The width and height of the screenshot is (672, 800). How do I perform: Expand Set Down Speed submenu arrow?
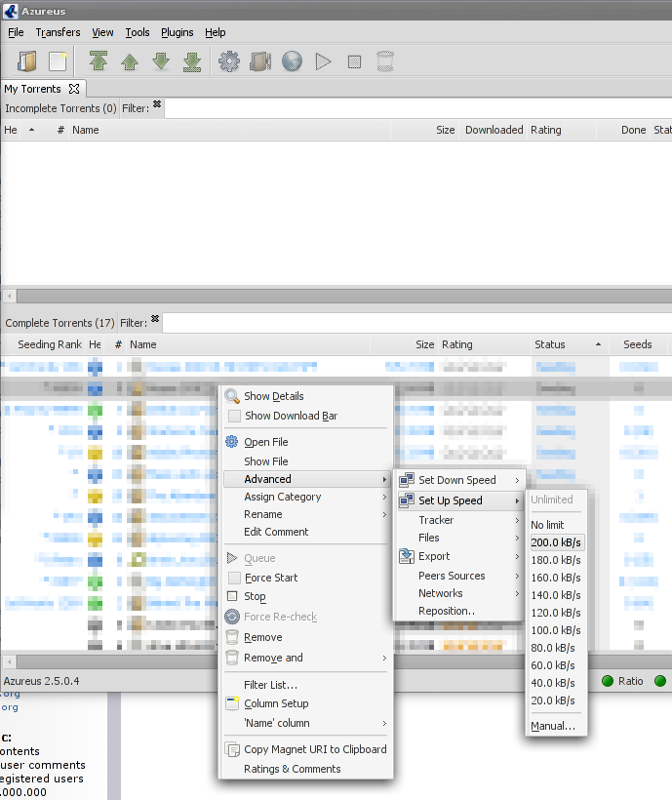(x=517, y=480)
